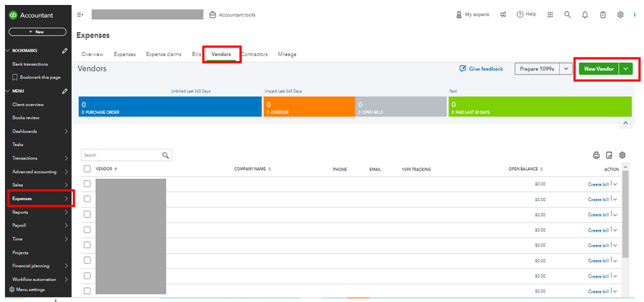Open vendor table settings gear
The height and width of the screenshot is (302, 644).
[622, 155]
